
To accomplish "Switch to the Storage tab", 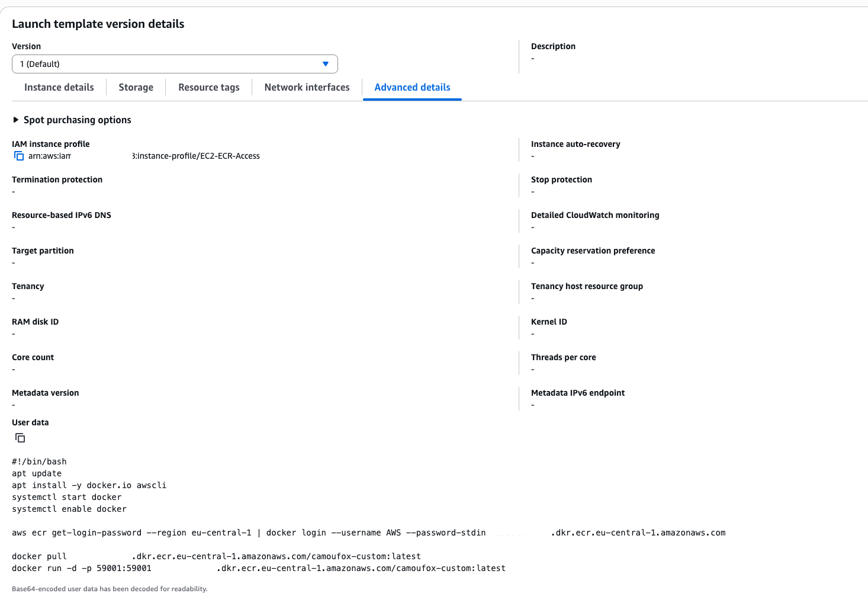I will 136,87.
